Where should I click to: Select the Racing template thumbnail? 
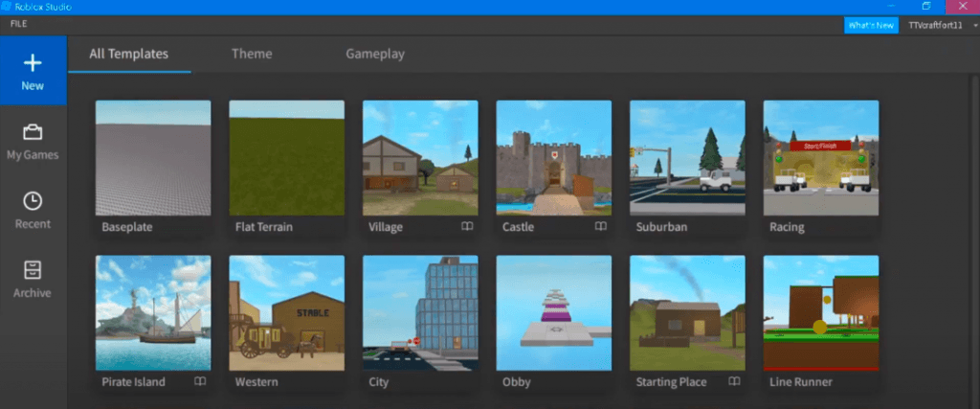tap(821, 158)
